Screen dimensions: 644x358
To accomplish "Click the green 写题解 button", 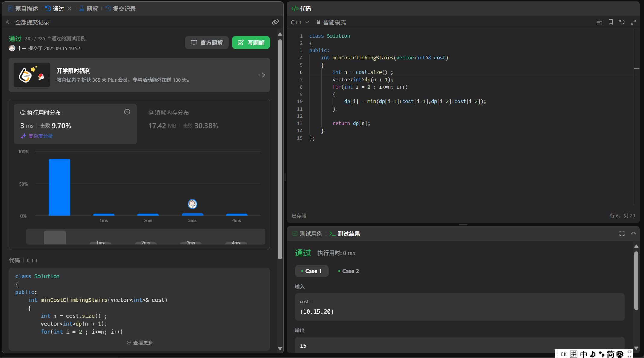I will (251, 43).
